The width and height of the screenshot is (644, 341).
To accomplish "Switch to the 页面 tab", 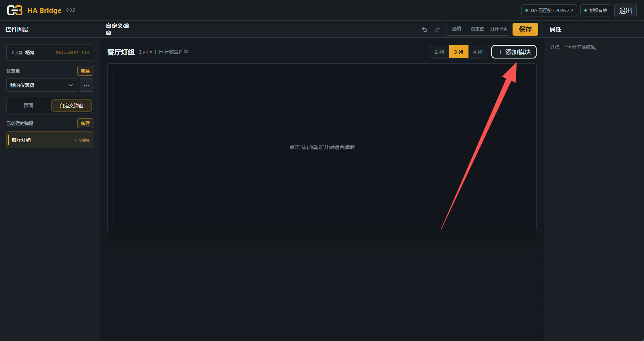I will pyautogui.click(x=28, y=106).
